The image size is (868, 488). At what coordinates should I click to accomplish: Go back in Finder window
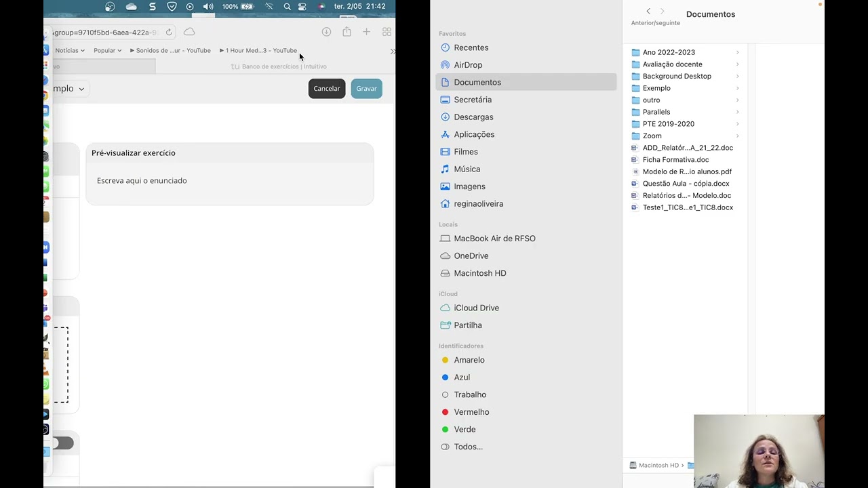(x=648, y=12)
